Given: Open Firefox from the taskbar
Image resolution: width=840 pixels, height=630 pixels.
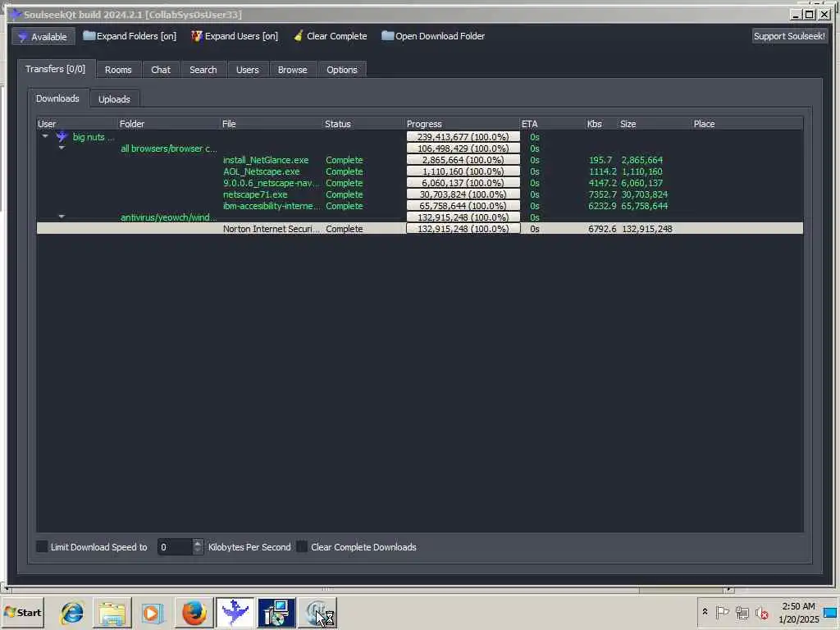Looking at the screenshot, I should (x=194, y=613).
